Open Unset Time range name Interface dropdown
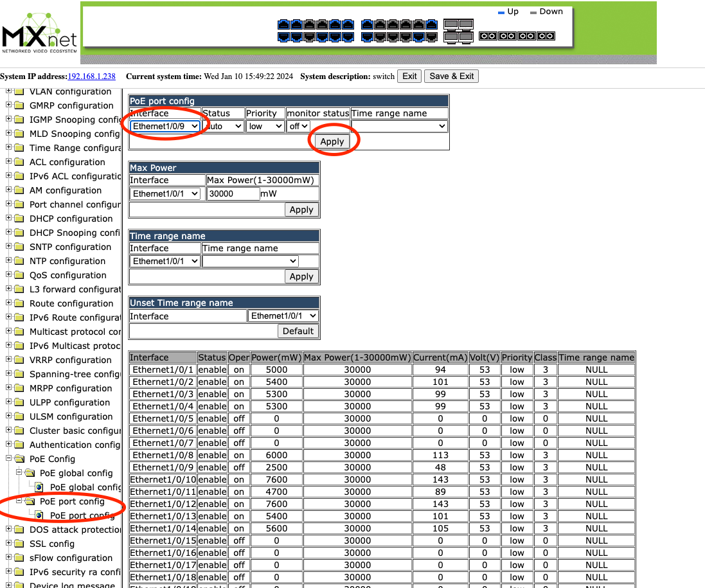Viewport: 705px width, 588px height. pos(283,316)
